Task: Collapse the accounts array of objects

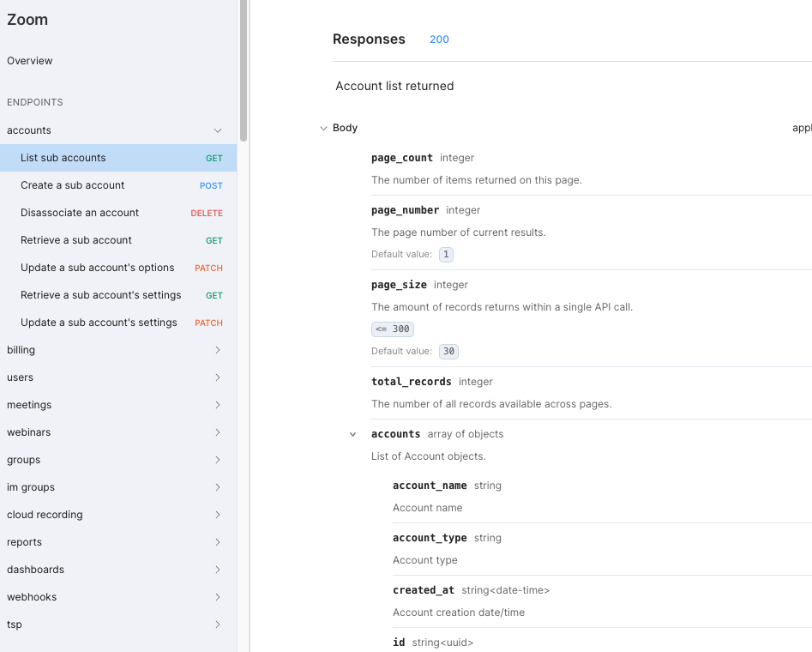Action: tap(352, 434)
